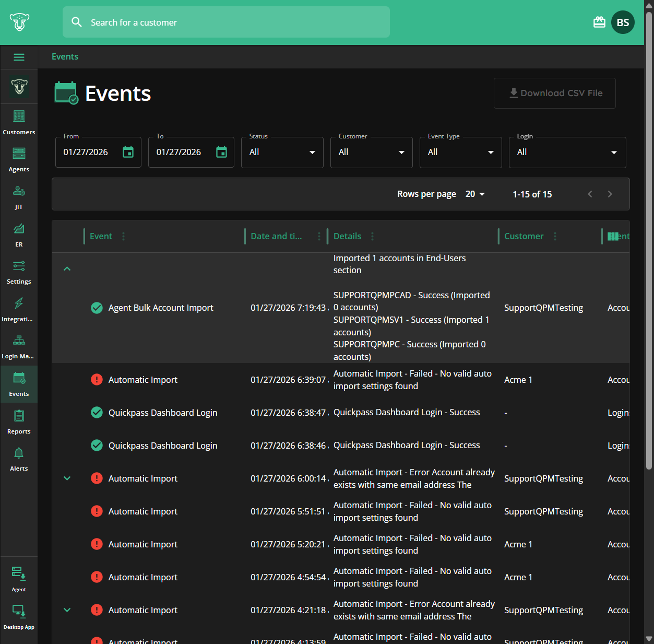This screenshot has width=654, height=644.
Task: Go to next page of events
Action: tap(610, 194)
